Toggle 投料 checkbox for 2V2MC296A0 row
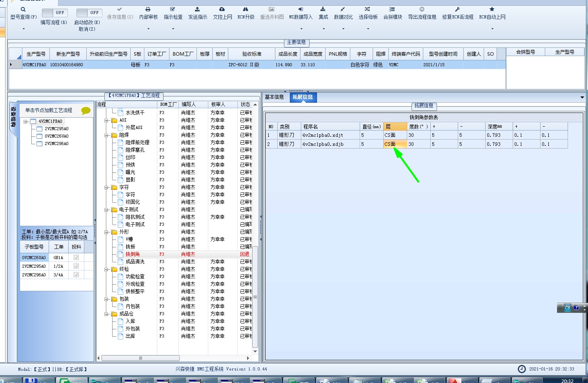588x383 pixels. [x=76, y=275]
